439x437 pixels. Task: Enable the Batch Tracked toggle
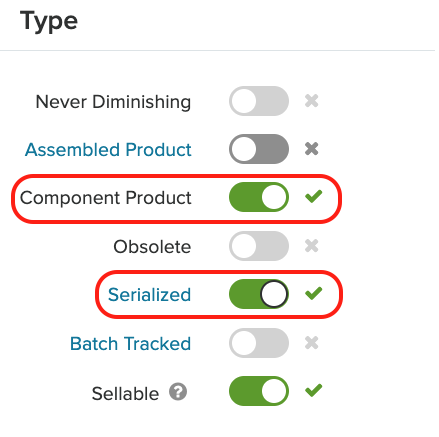(x=259, y=343)
